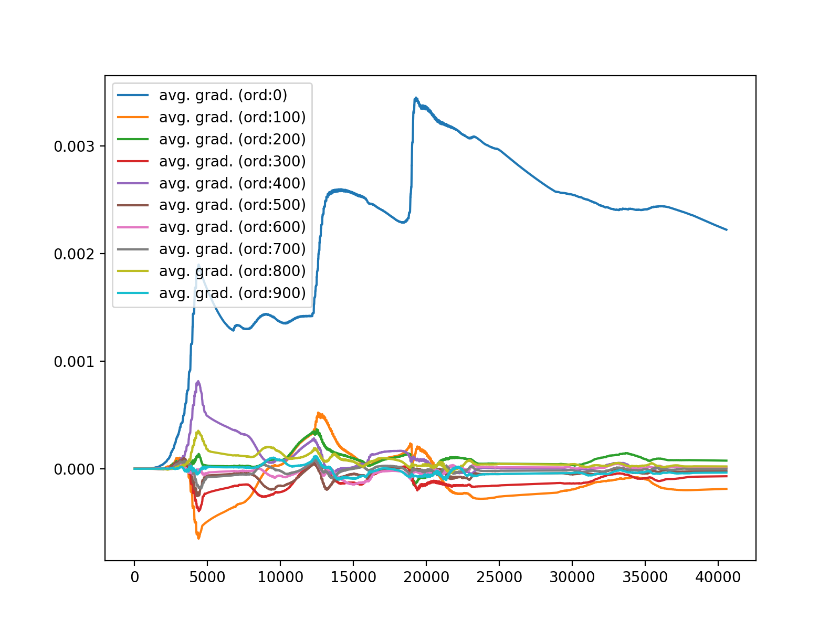Click legend label avg. grad. (ord:0)
This screenshot has width=840, height=630.
(224, 96)
